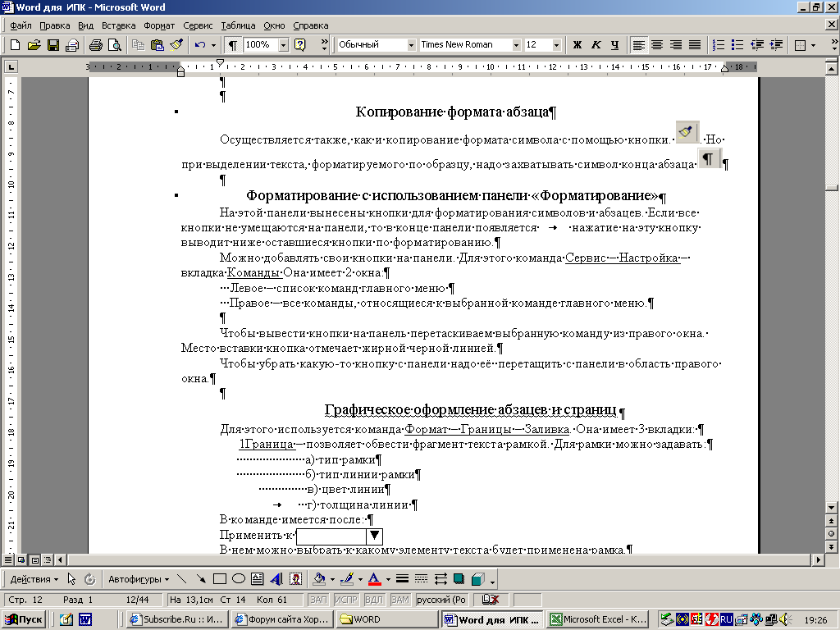Screen dimensions: 840x630
Task: Insert Clip Art from the drawing toolbar
Action: pos(295,579)
